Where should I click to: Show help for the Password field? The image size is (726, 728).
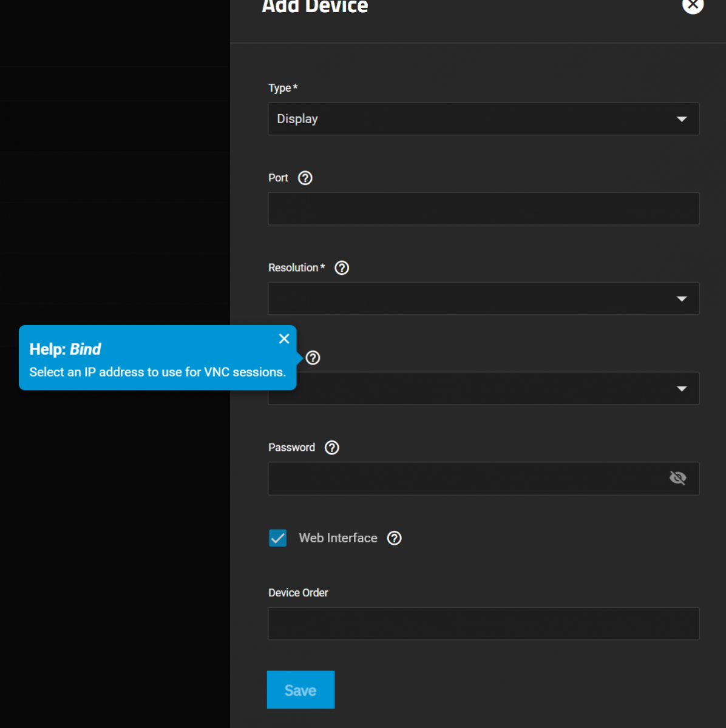332,448
